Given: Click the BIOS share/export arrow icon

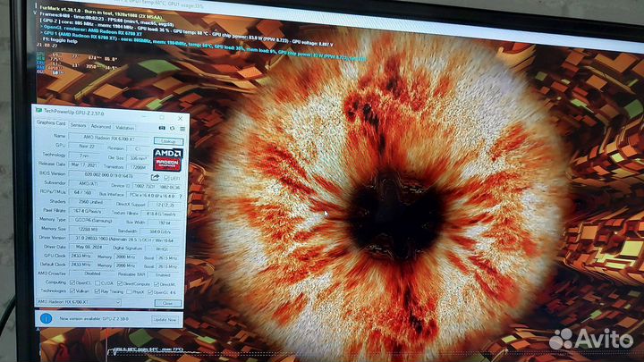Looking at the screenshot, I should [x=155, y=177].
